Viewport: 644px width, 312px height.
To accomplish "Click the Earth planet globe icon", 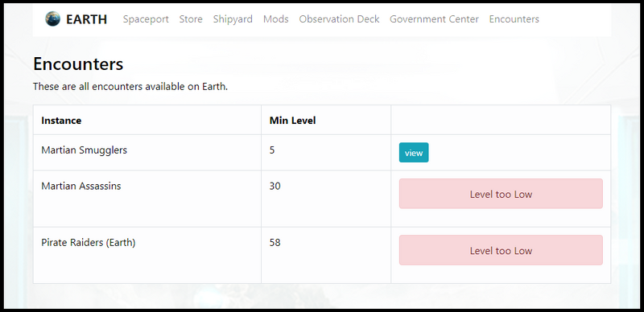I will click(x=52, y=18).
